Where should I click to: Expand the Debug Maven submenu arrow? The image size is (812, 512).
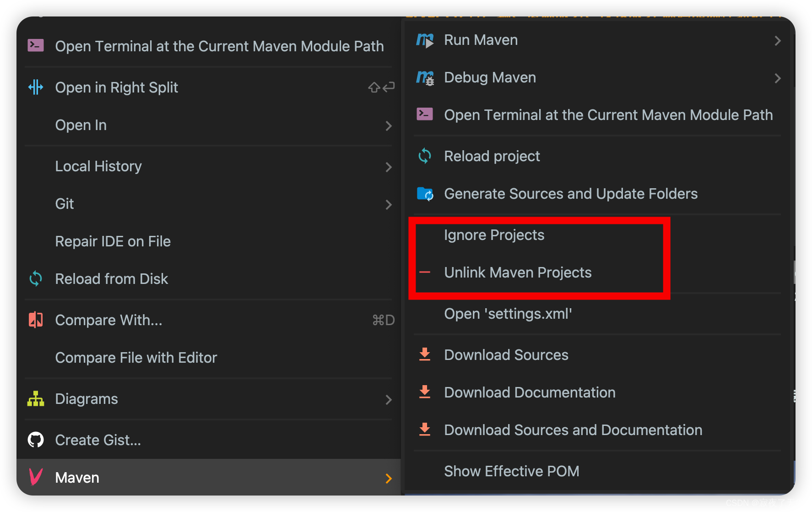point(777,78)
